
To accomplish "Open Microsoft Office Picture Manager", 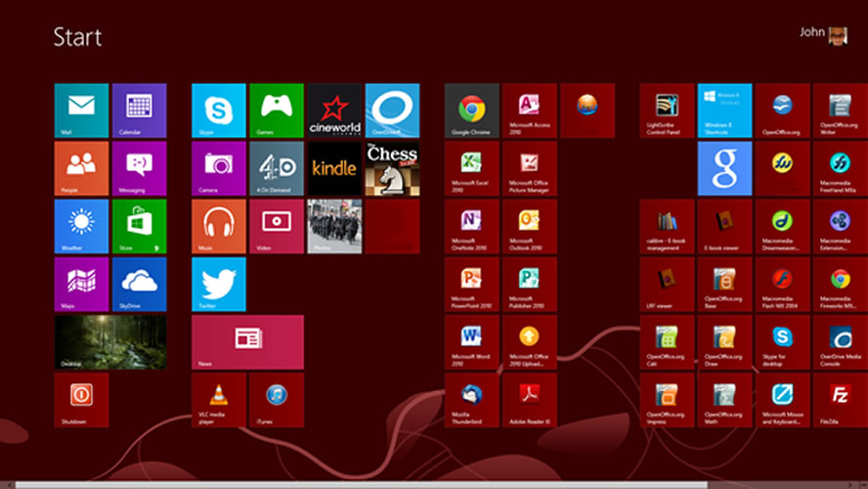I will [529, 168].
